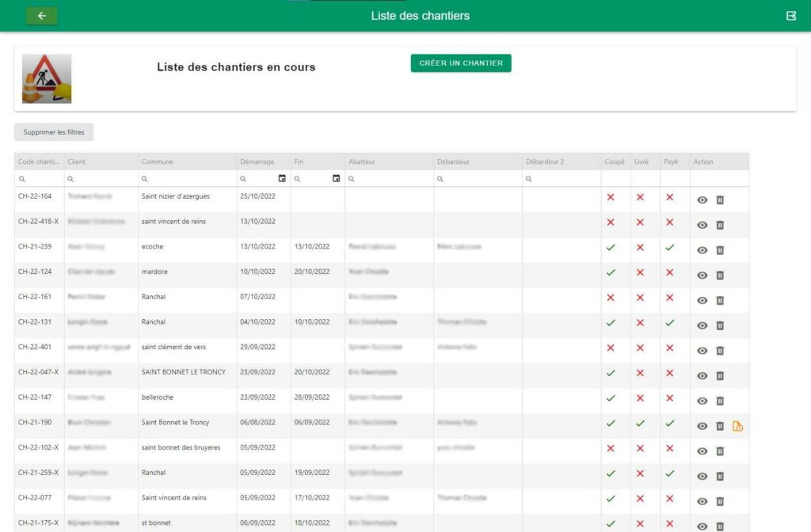Open the Fin date picker calendar
The width and height of the screenshot is (811, 532).
pos(336,178)
